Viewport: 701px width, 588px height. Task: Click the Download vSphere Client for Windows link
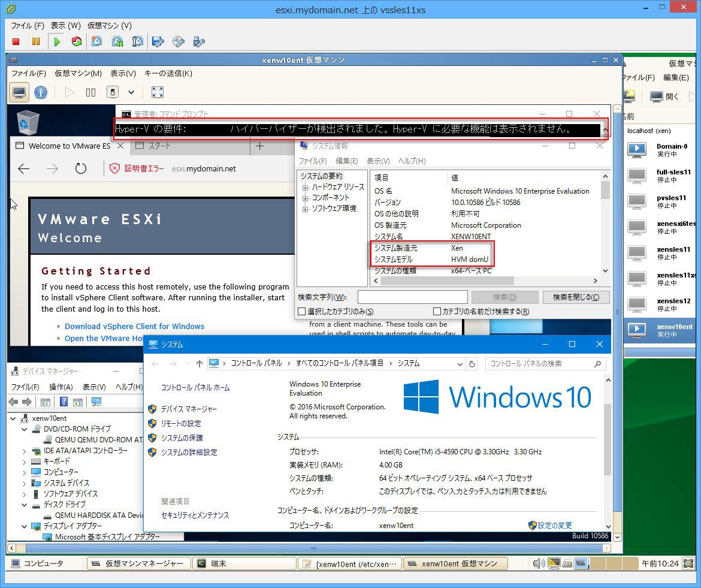(x=135, y=327)
